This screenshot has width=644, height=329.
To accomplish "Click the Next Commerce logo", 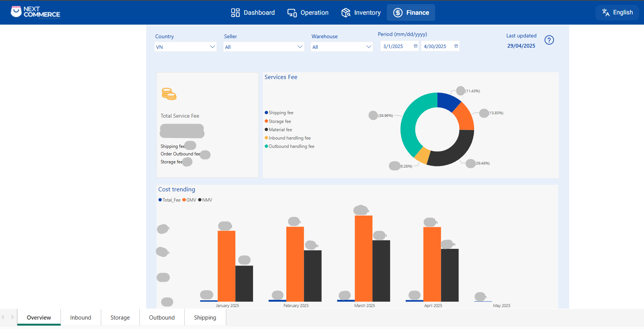I will tap(36, 12).
